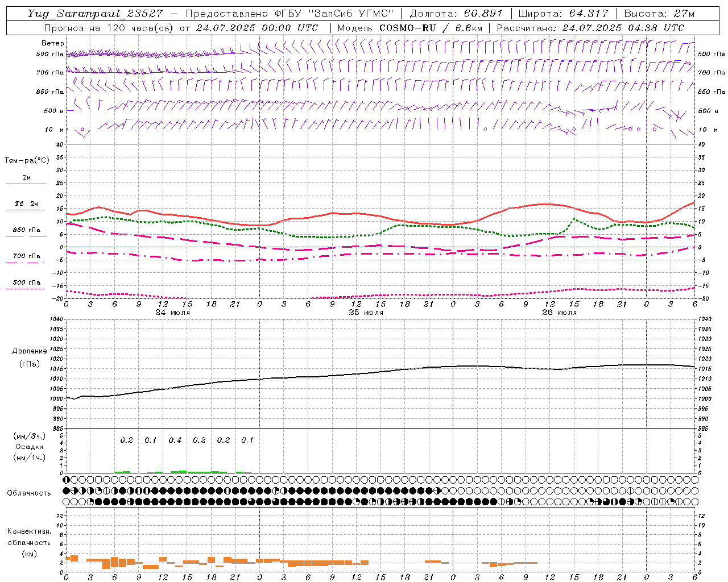Click the Давление panel label
This screenshot has height=582, width=728.
point(30,351)
